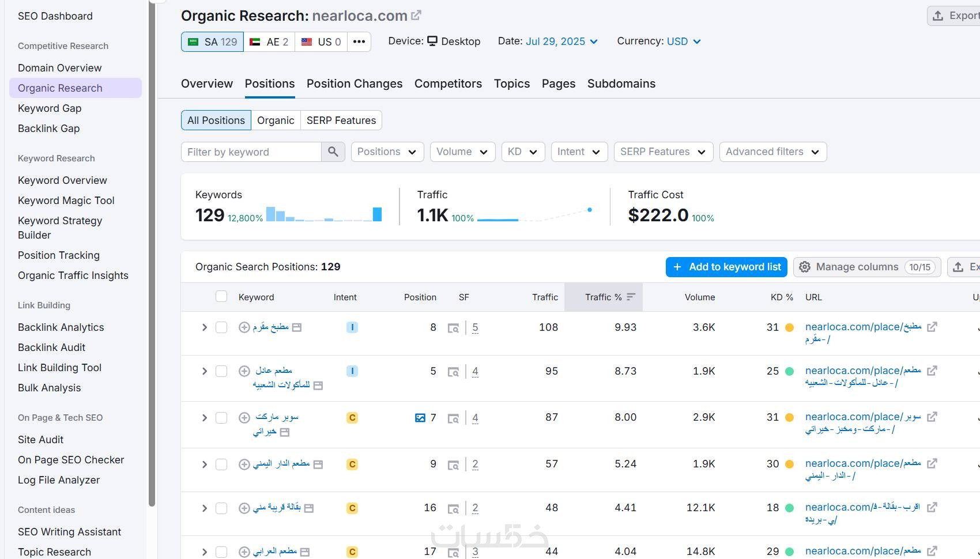980x559 pixels.
Task: Click plus icon in the row with traffic 48
Action: point(244,508)
